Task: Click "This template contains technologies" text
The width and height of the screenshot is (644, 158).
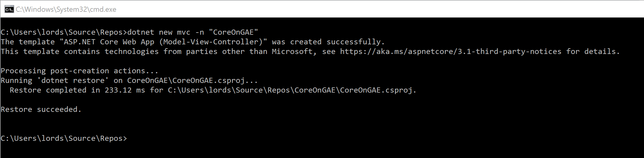Action: coord(80,52)
